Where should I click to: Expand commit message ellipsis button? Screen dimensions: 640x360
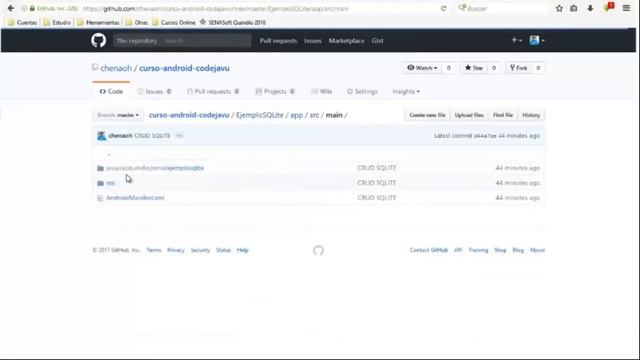pos(179,136)
